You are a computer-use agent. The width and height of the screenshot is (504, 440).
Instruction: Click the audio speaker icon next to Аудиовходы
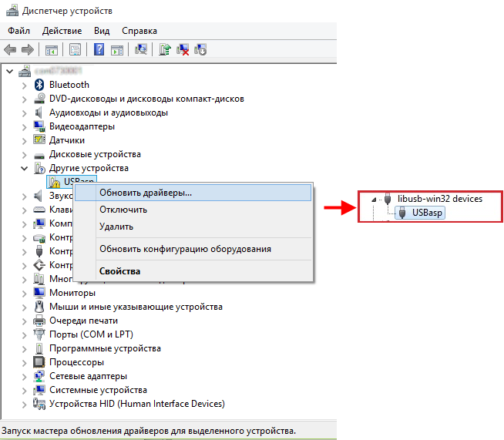39,113
